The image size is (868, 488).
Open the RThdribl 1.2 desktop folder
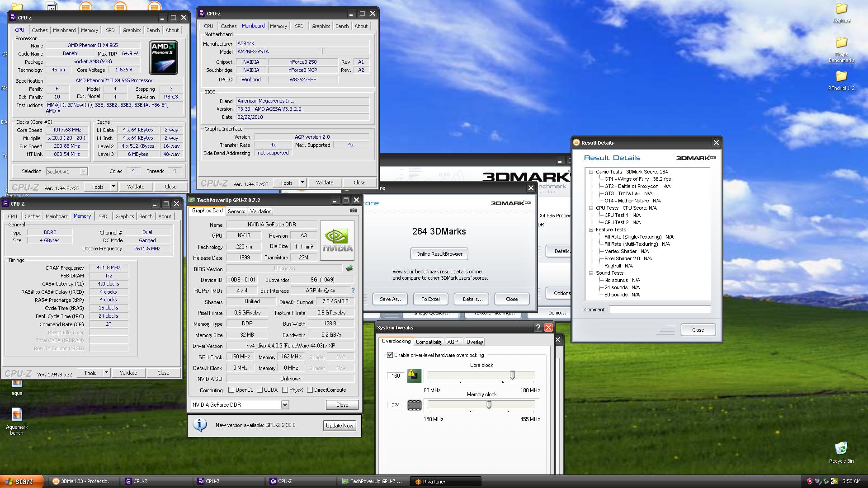tap(841, 81)
